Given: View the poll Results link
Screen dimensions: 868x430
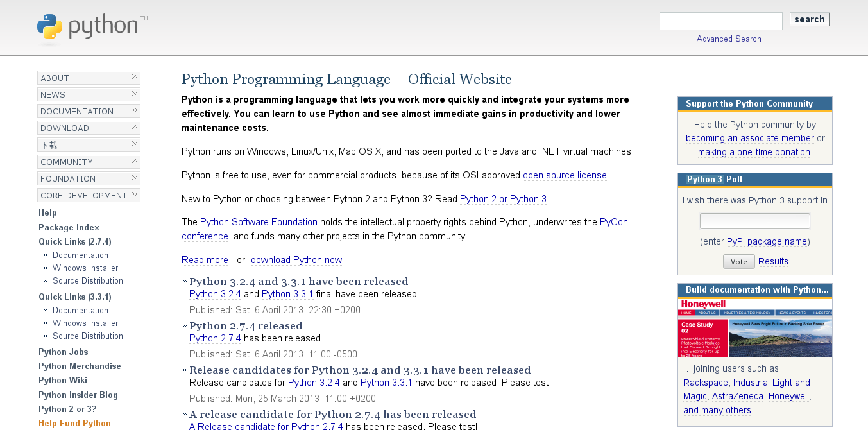Looking at the screenshot, I should tap(773, 261).
